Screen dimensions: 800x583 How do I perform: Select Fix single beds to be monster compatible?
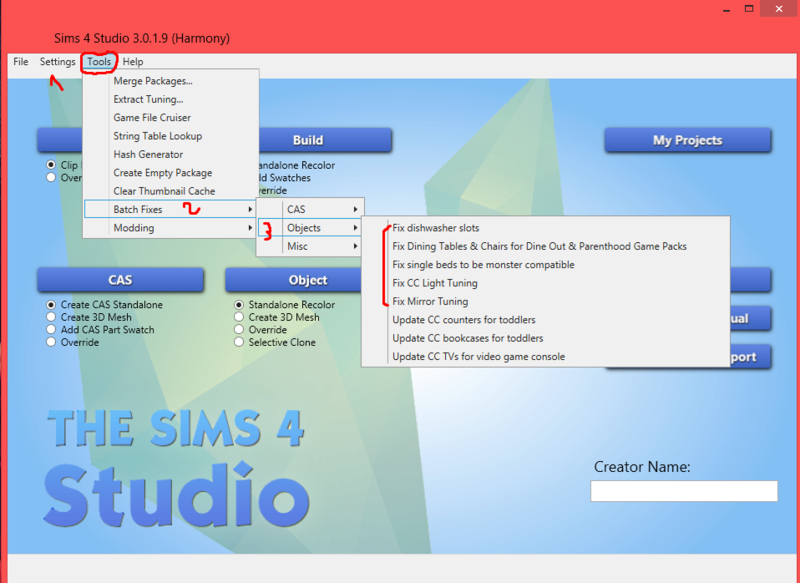pos(546,264)
